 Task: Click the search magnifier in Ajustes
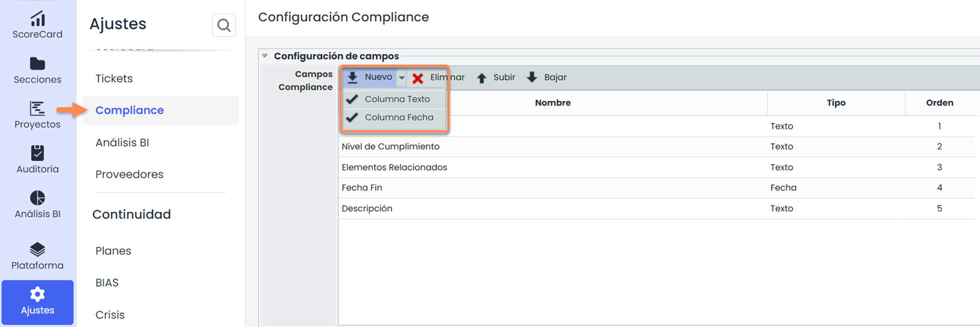(x=224, y=25)
